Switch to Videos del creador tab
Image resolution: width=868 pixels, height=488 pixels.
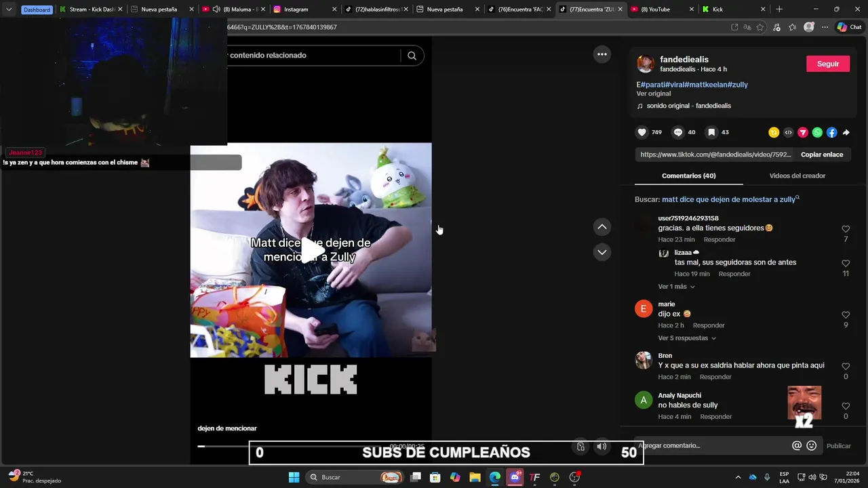pos(797,176)
